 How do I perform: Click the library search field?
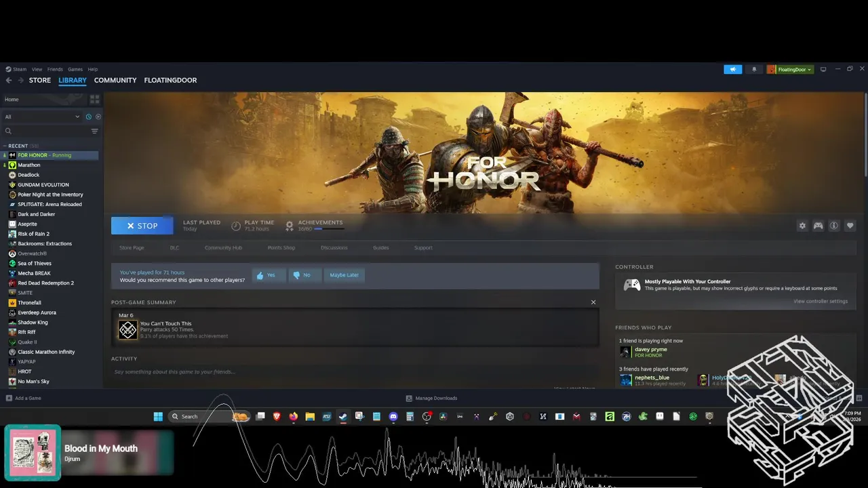click(46, 131)
